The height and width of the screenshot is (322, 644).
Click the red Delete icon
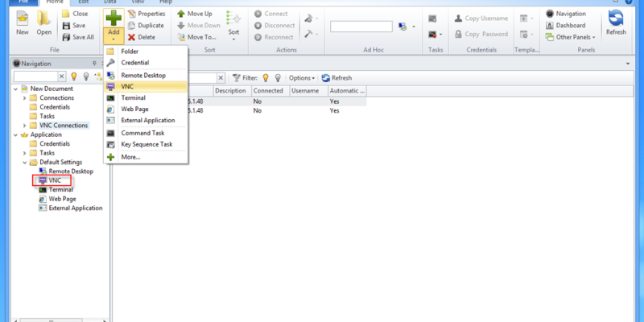coord(132,37)
